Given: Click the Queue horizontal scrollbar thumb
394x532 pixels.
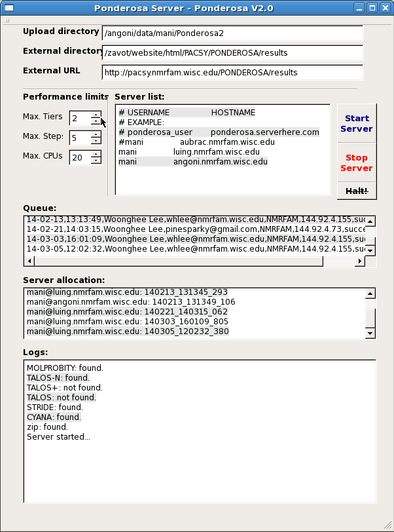Looking at the screenshot, I should coord(179,261).
